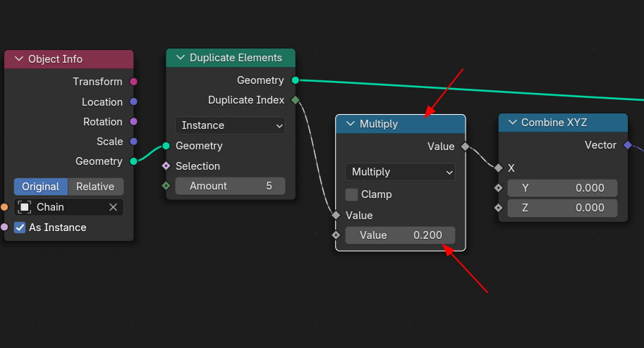
Task: Click the Y value field
Action: pos(562,188)
